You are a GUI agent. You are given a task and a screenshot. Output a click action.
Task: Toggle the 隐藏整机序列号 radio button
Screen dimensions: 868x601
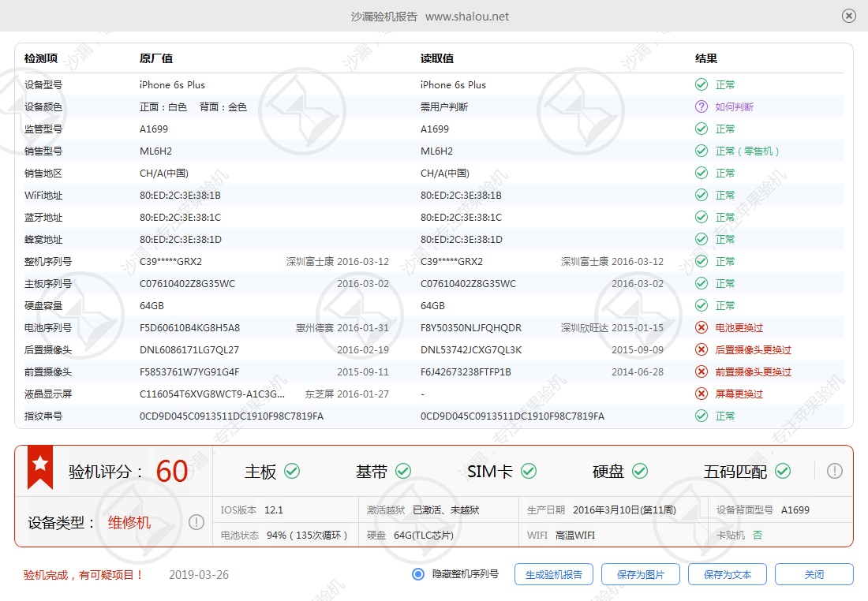(x=418, y=574)
